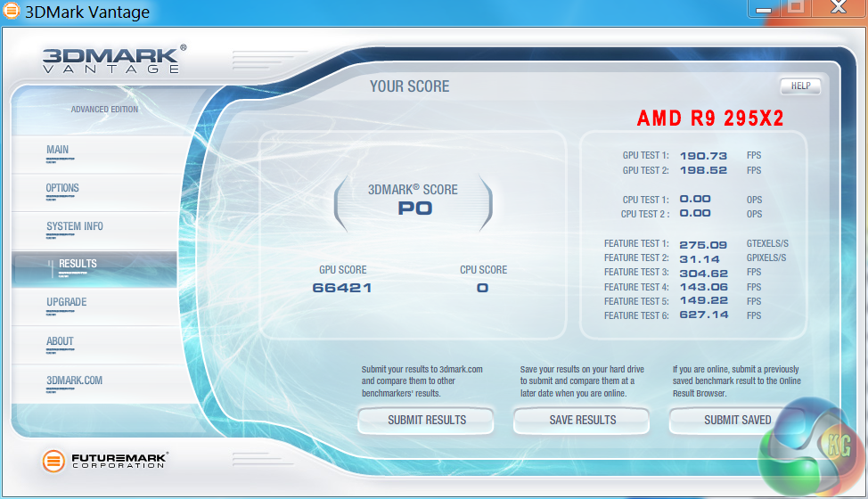Submit results to 3dmark.com

pyautogui.click(x=426, y=421)
